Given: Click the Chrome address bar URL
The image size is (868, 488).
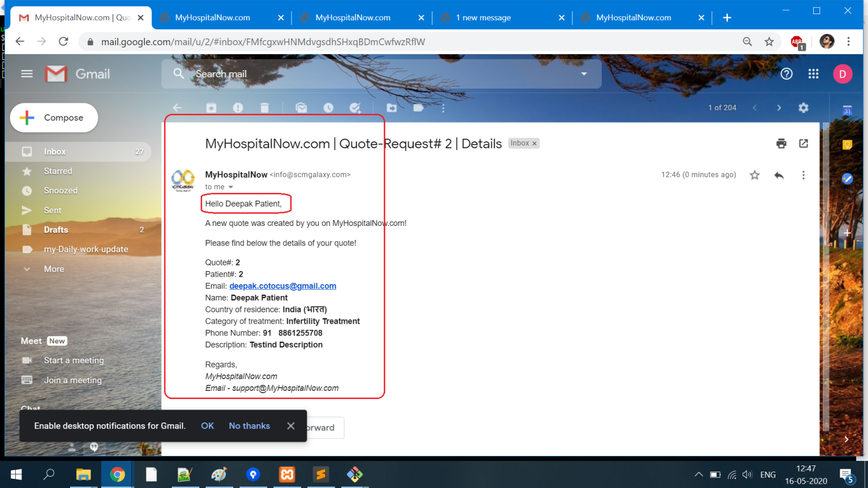Looking at the screenshot, I should click(x=263, y=42).
